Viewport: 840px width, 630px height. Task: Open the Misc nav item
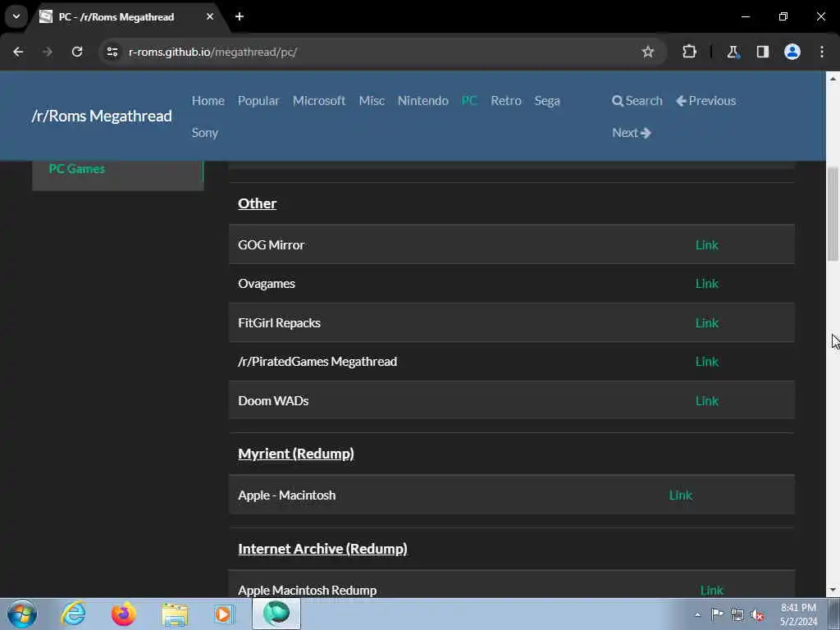click(x=372, y=101)
